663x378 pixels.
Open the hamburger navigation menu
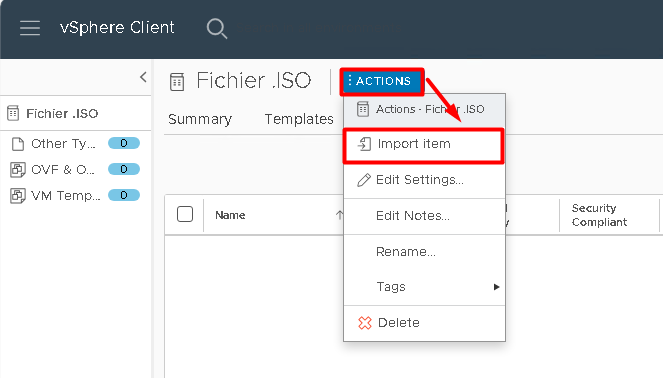(x=30, y=28)
